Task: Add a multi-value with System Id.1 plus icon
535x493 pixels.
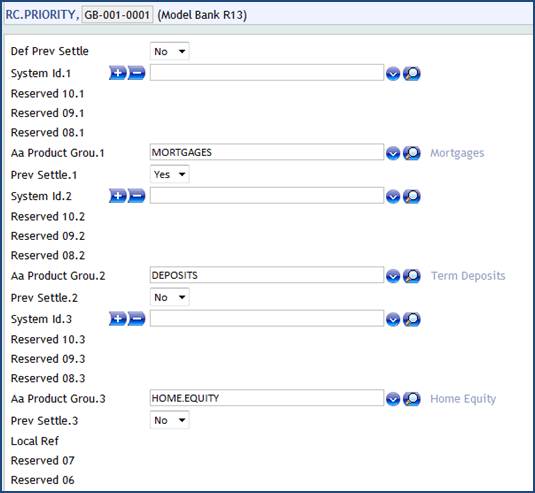Action: click(118, 73)
